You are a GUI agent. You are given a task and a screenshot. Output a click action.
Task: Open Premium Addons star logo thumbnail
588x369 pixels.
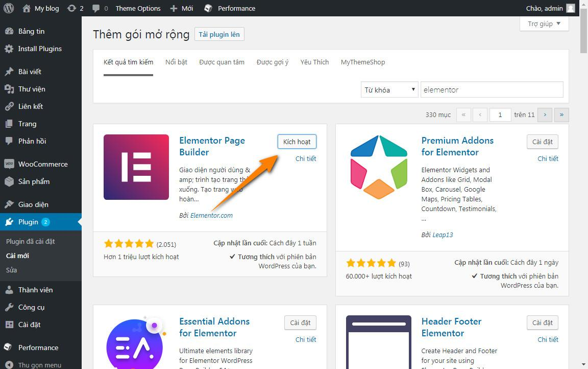379,167
